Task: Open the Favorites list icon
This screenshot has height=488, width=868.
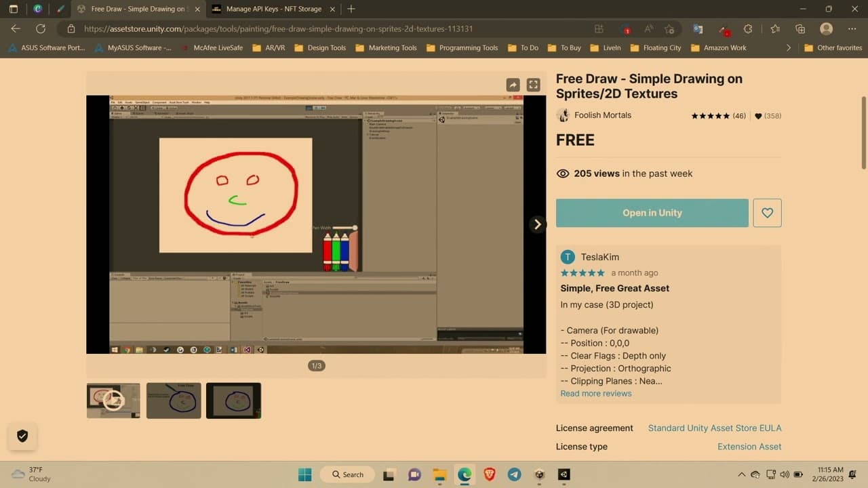Action: coord(775,29)
